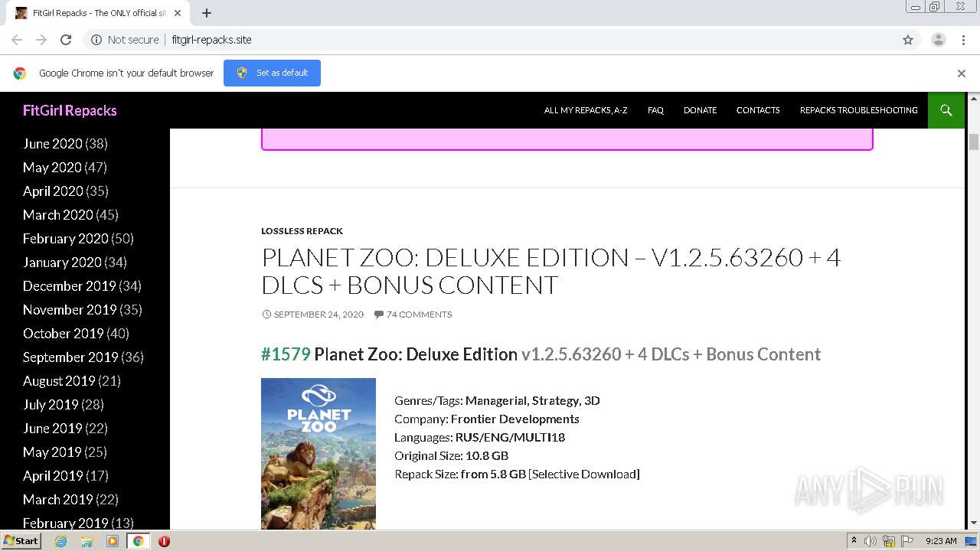The image size is (980, 551).
Task: Open the October 2019 archive
Action: click(x=63, y=334)
